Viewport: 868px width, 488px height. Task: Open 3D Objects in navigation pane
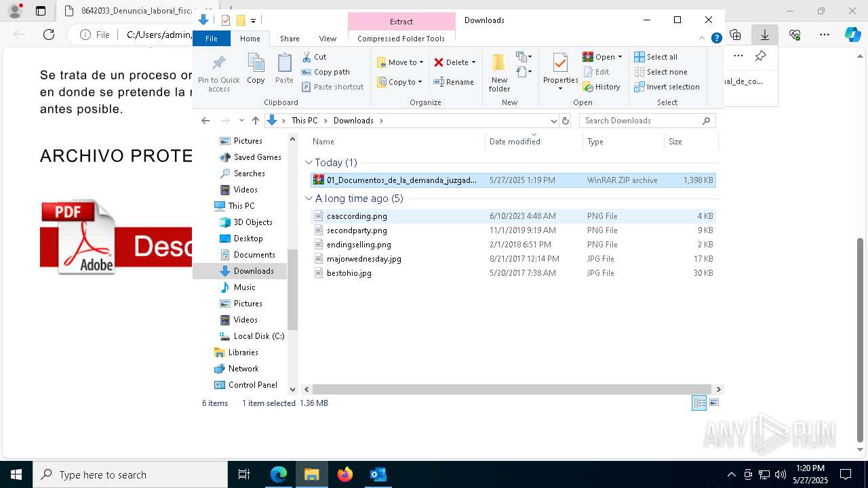coord(246,222)
